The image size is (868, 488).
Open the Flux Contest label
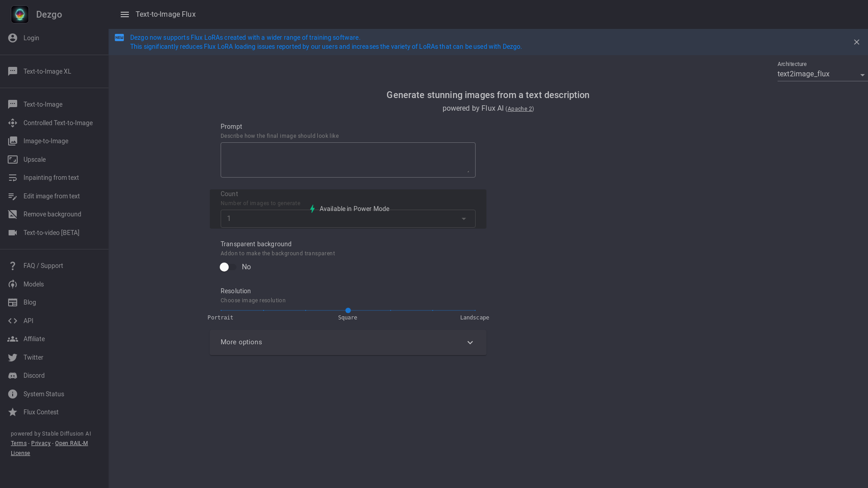(x=41, y=412)
